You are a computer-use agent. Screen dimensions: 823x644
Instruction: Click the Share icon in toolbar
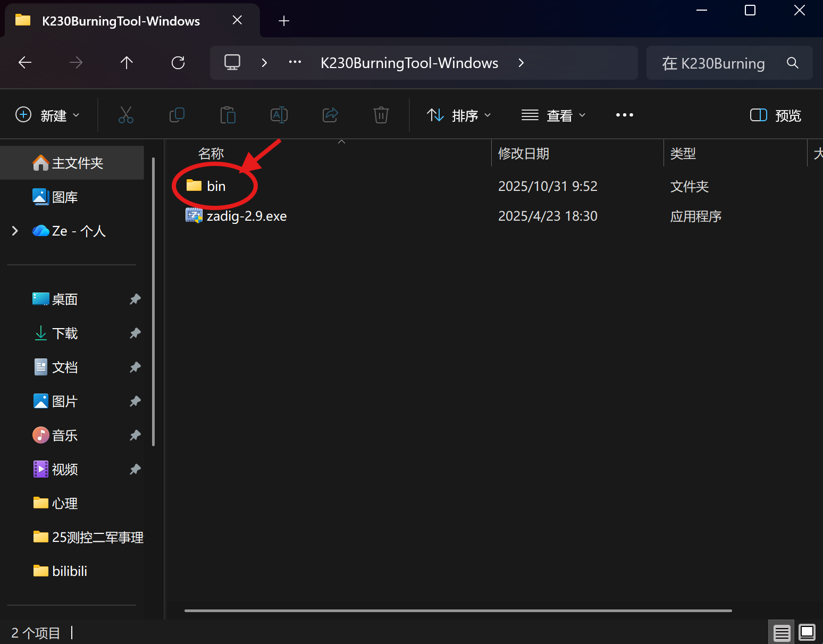point(330,115)
